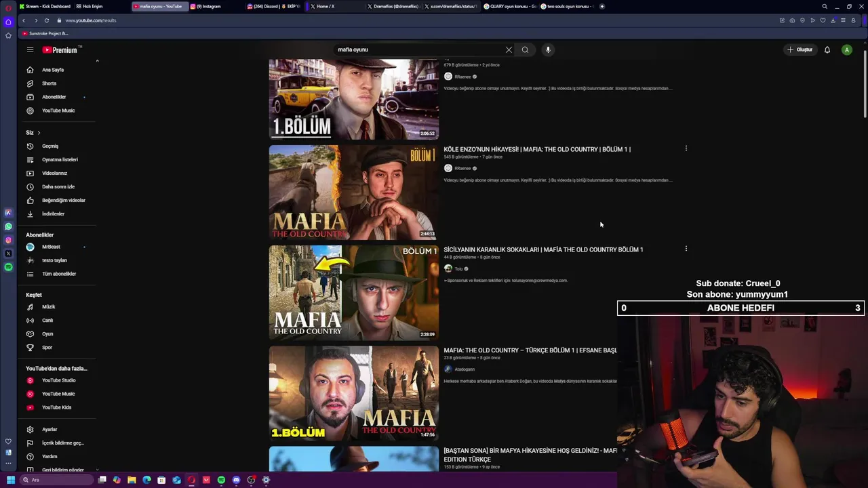The width and height of the screenshot is (868, 488).
Task: Open more options for KÖLE ENZO video
Action: 686,148
